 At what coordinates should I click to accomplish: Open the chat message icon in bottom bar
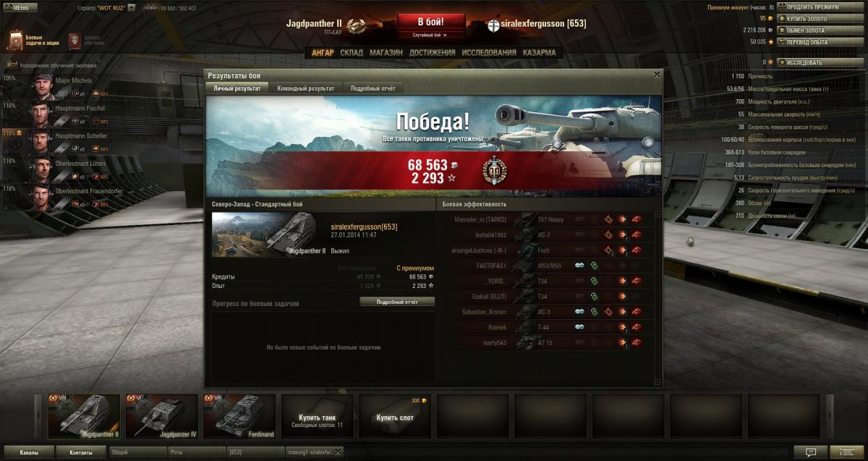pyautogui.click(x=811, y=452)
